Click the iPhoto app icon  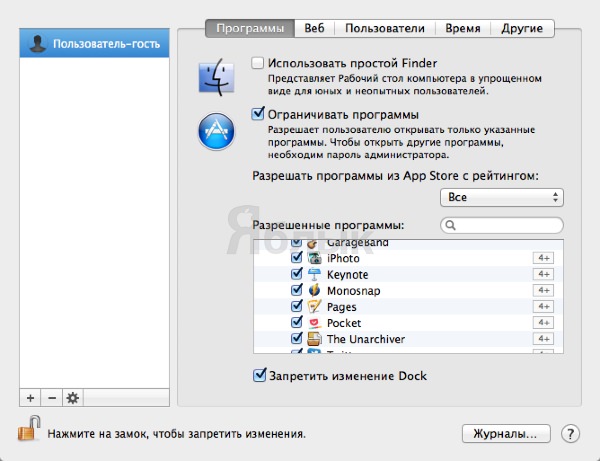315,258
